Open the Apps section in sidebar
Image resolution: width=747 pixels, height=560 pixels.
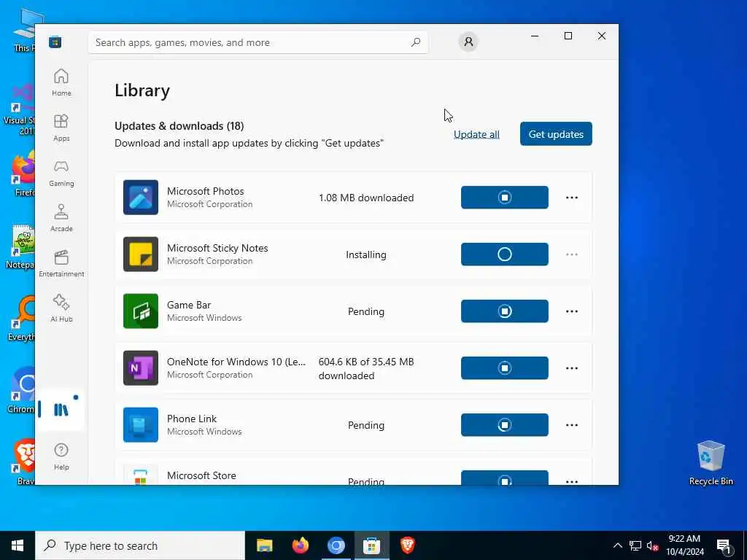61,128
